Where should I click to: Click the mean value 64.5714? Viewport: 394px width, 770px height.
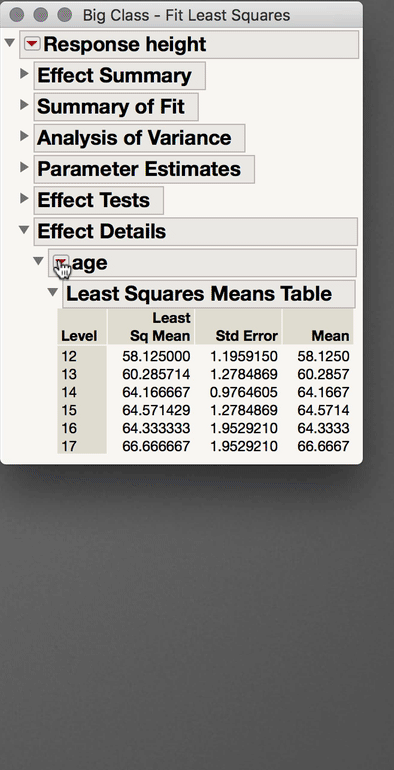323,410
